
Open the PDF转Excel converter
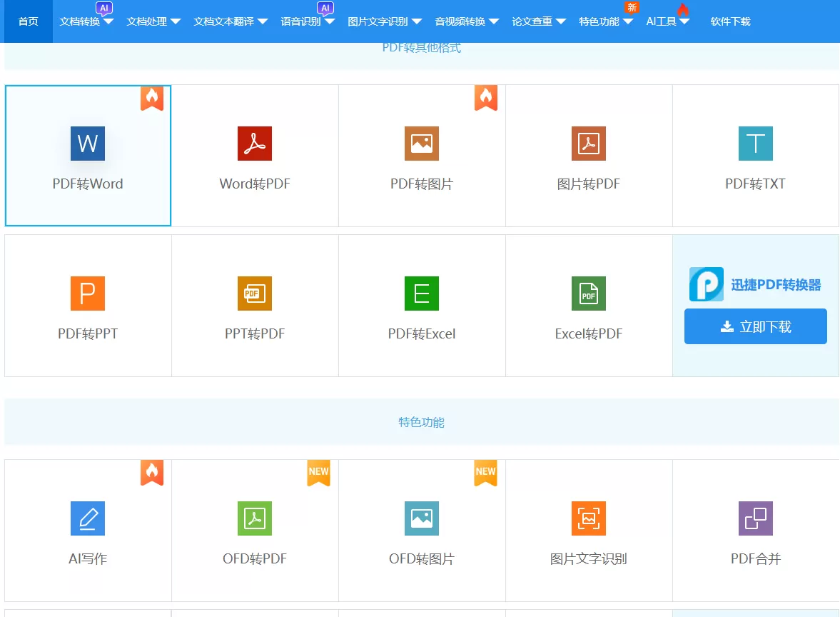click(x=421, y=306)
